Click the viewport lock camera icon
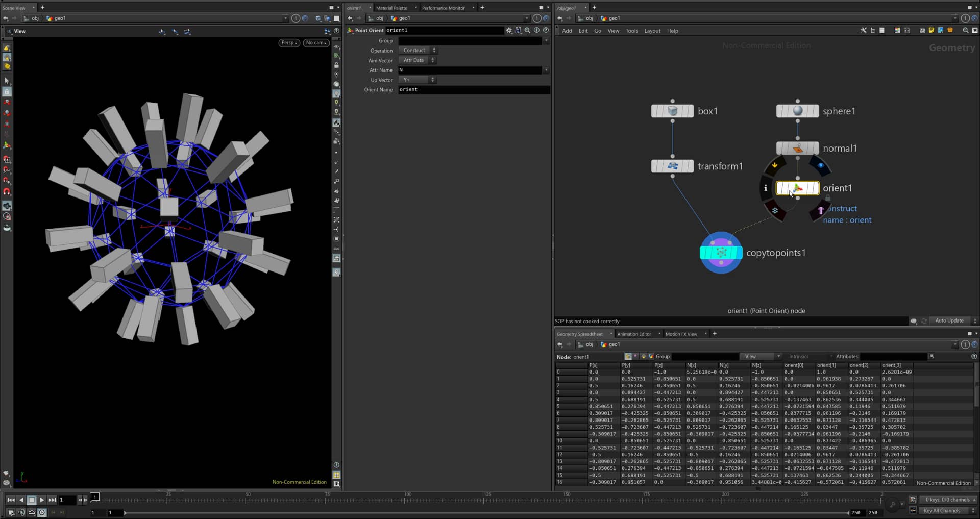Viewport: 980px width, 519px height. pos(336,65)
